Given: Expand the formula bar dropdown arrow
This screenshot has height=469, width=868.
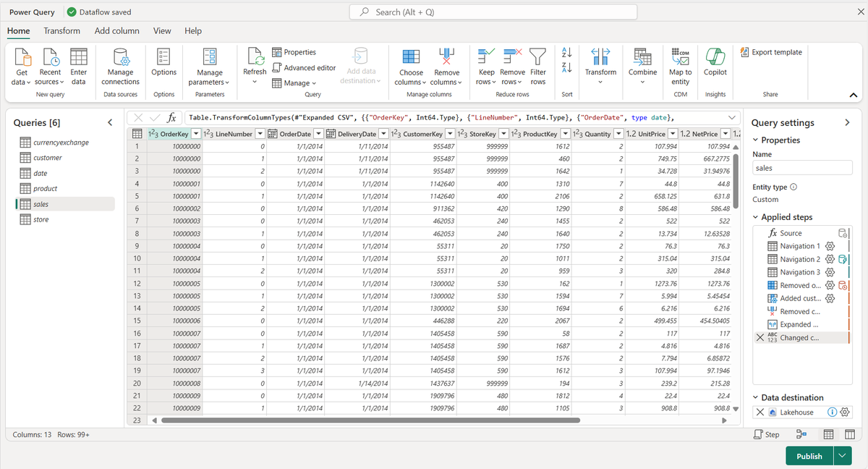Looking at the screenshot, I should click(731, 117).
